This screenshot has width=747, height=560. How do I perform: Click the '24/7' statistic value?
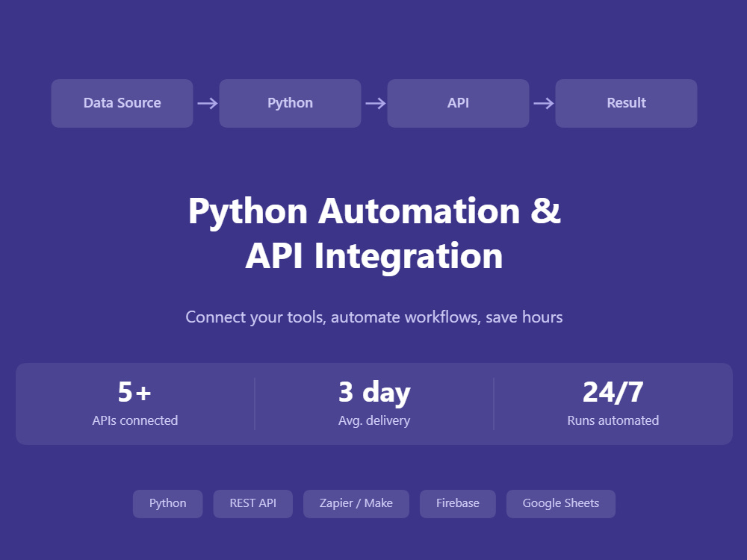pos(613,393)
